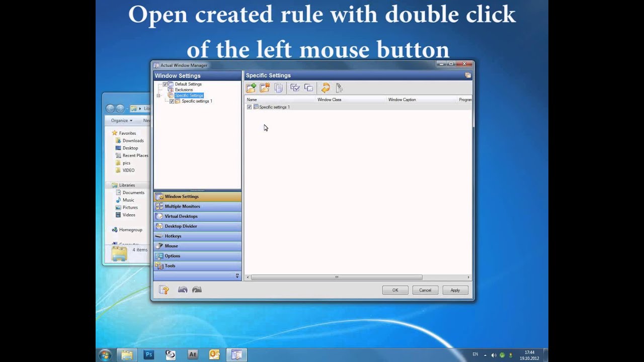Click Forward arrow in the Libraries window

(120, 109)
